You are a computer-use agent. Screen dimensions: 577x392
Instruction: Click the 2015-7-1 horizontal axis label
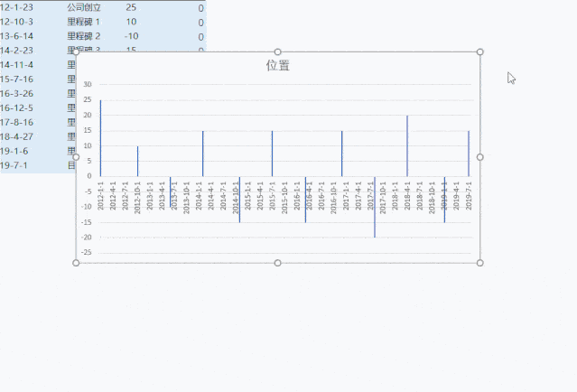click(273, 195)
